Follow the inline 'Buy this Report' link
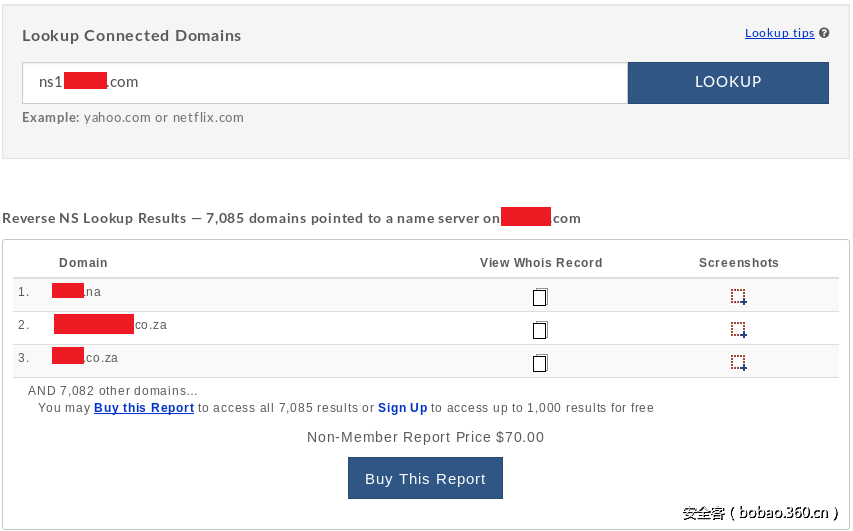This screenshot has width=853, height=531. (144, 408)
